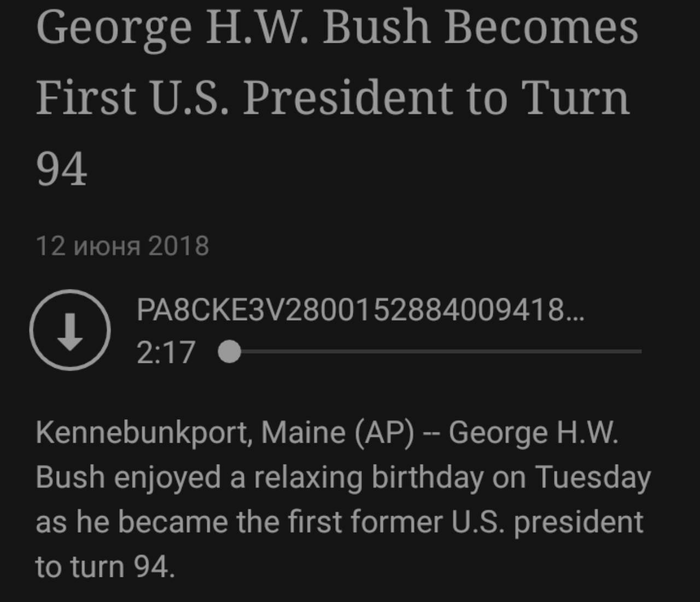Jump to the end of the audio progress track
Viewport: 700px width, 602px height.
[640, 351]
